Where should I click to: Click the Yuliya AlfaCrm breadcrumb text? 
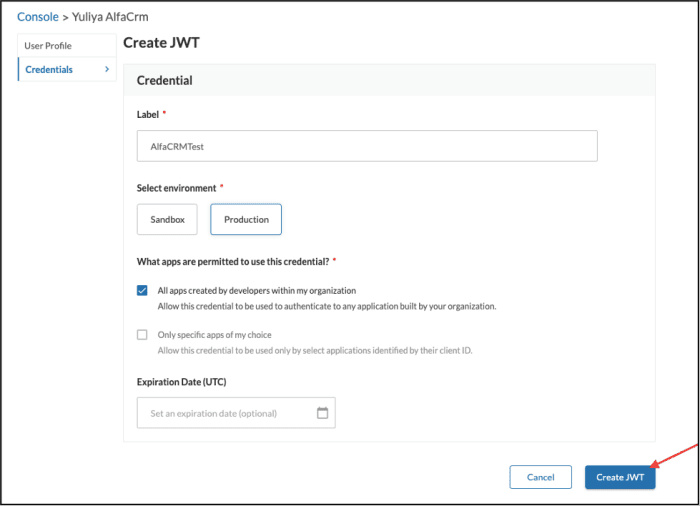[110, 17]
